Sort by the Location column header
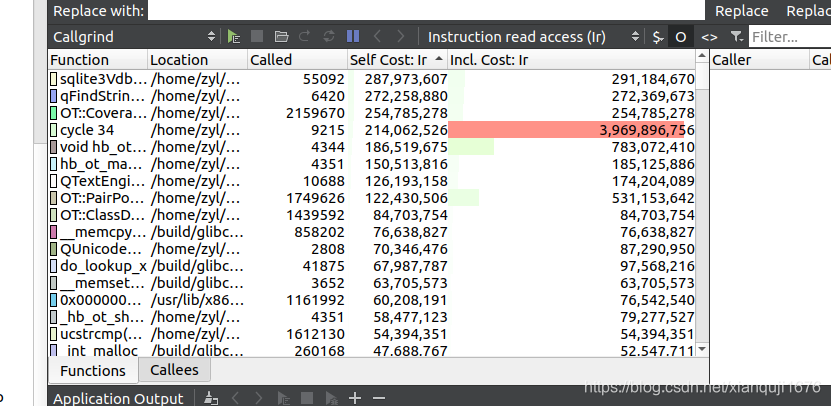 (198, 60)
